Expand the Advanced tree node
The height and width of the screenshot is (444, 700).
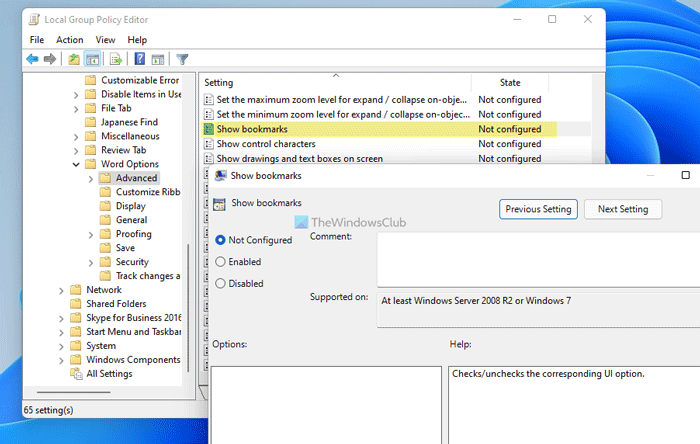click(x=91, y=178)
